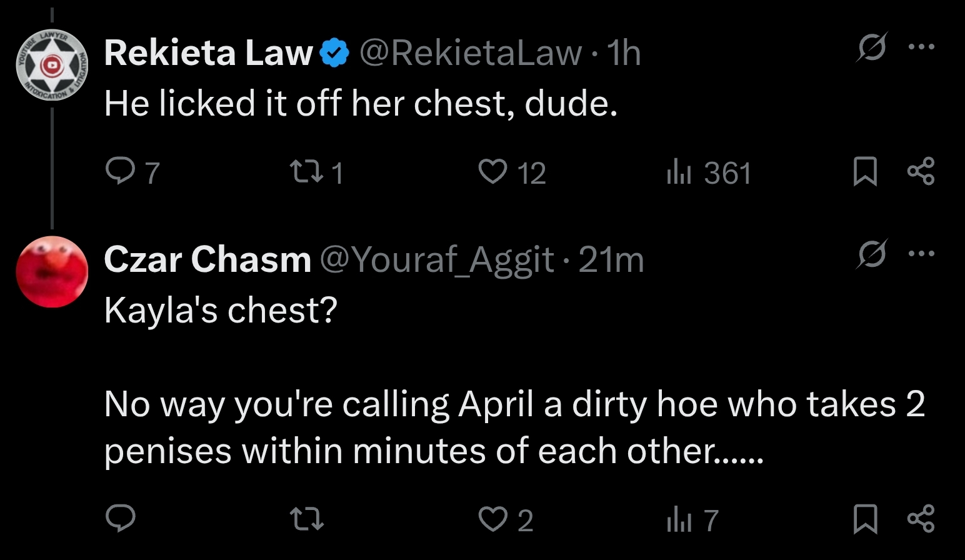
Task: Open more options for Czar Chasm reply
Action: 921,254
